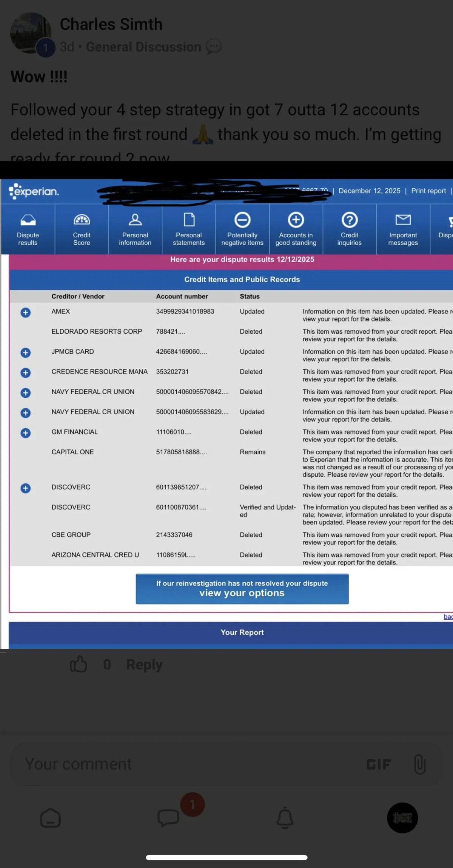Open the Dispute results tab
This screenshot has width=453, height=868.
[28, 229]
